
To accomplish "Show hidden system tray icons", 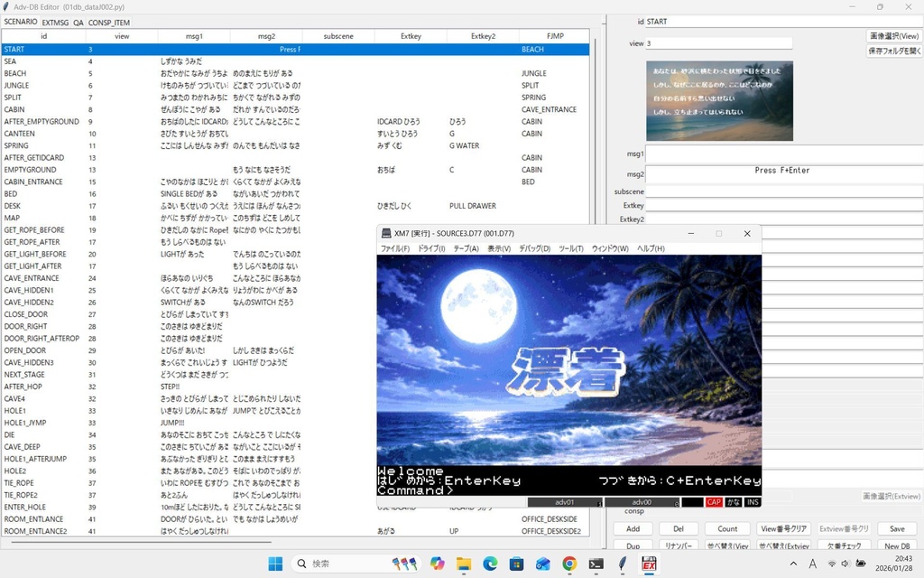I will click(793, 564).
